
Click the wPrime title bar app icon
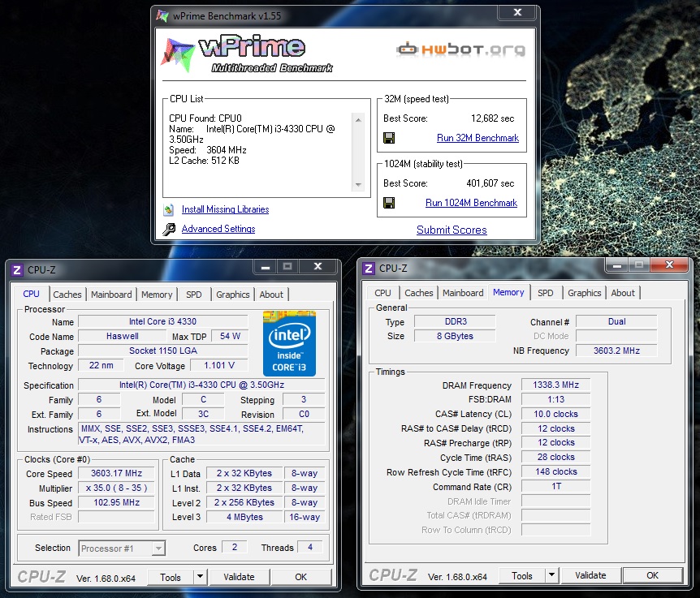[162, 15]
